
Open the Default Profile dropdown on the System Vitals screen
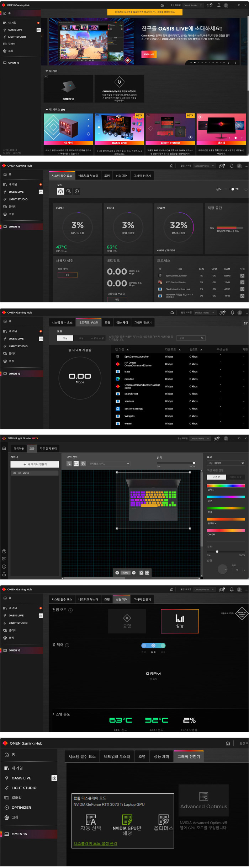[204, 166]
